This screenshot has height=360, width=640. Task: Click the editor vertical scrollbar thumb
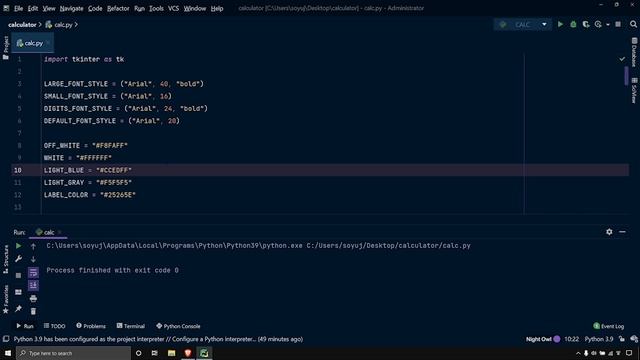pyautogui.click(x=626, y=76)
